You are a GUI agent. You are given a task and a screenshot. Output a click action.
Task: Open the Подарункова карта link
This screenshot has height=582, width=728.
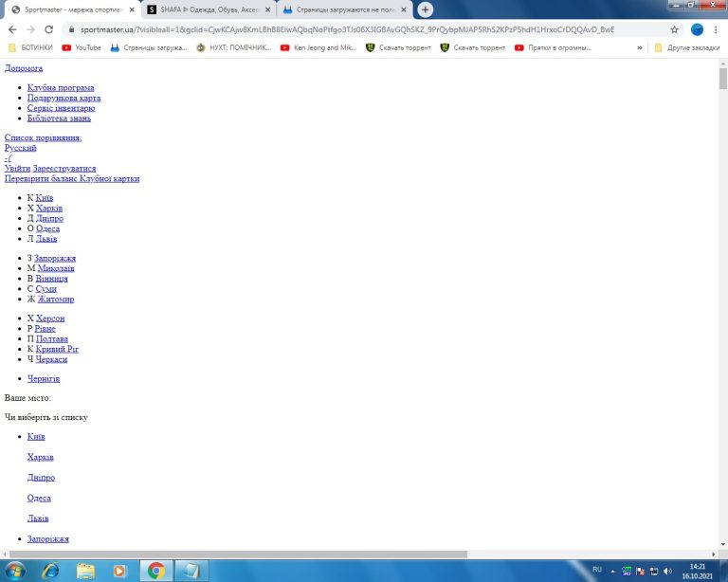(64, 98)
